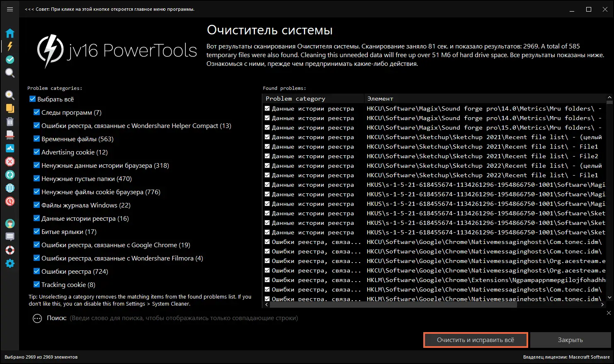Select row Sketchup 2022\Recent file list\ - File1
This screenshot has height=364, width=614.
(434, 175)
